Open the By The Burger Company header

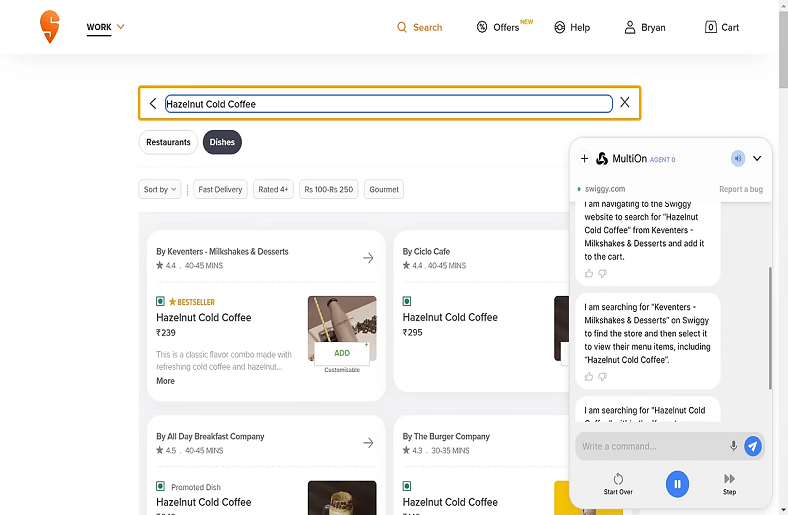446,437
